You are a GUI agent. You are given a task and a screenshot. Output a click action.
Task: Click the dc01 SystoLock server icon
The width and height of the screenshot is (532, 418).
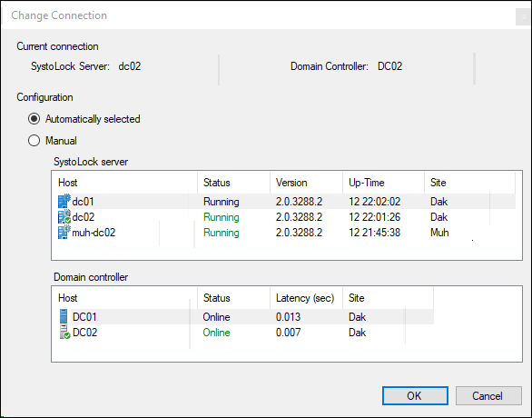coord(64,202)
